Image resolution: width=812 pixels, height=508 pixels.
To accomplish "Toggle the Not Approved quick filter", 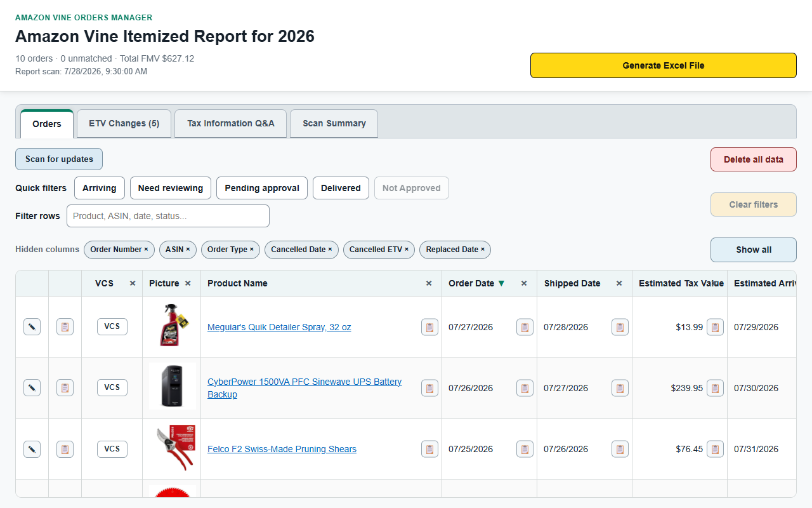I will coord(412,188).
